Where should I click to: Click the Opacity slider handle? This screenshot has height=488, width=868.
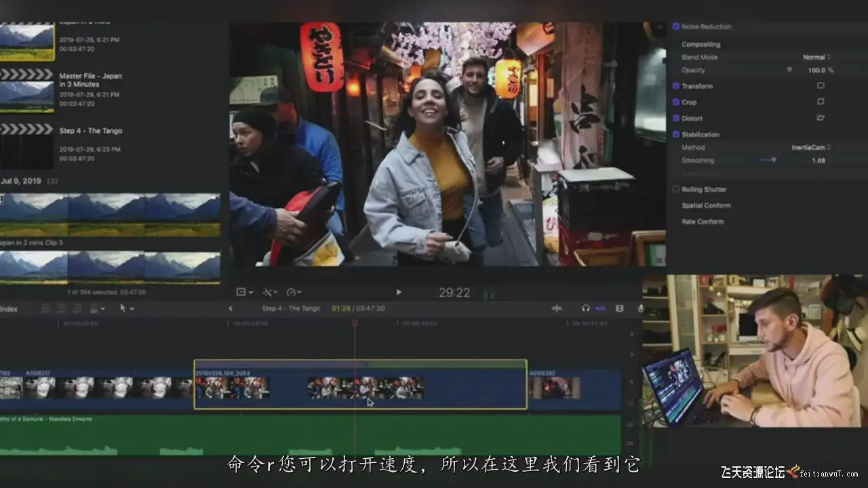(789, 70)
